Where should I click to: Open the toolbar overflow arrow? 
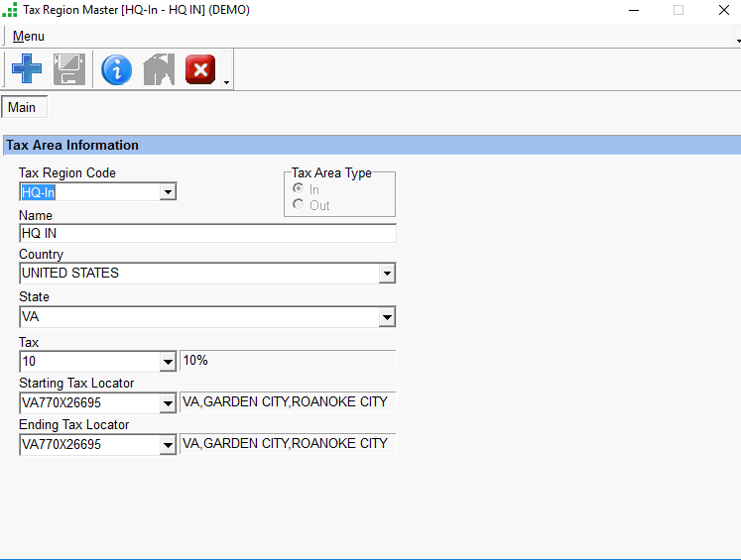(x=227, y=82)
